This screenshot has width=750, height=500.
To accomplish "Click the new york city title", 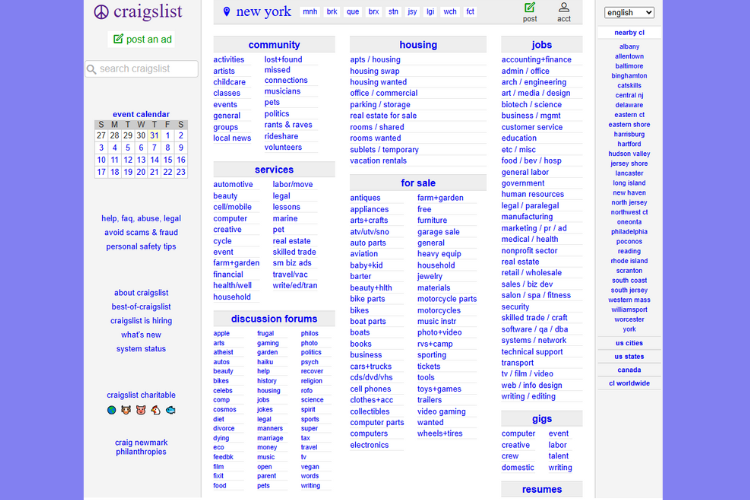I will (264, 11).
